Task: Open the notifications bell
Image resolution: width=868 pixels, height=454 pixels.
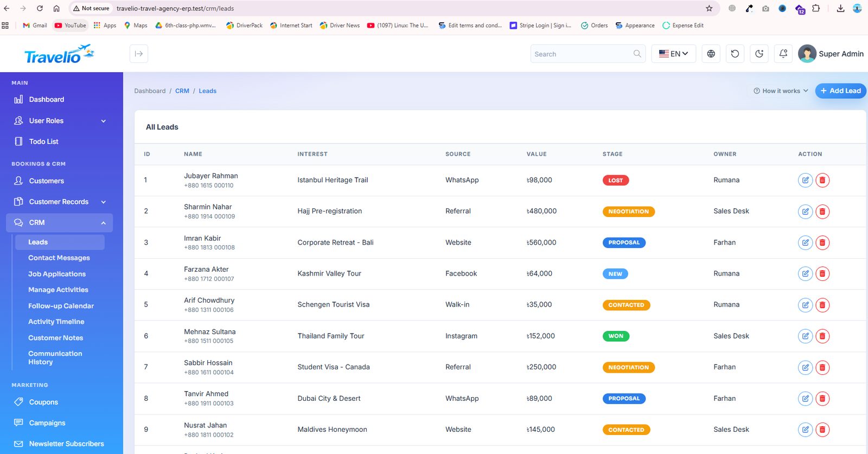Action: [783, 54]
